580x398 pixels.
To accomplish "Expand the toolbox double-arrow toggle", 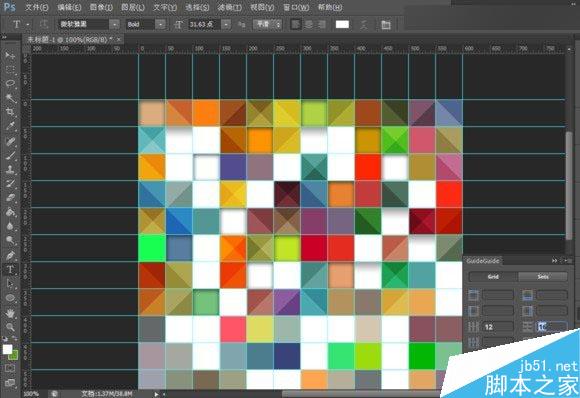I will (x=4, y=37).
